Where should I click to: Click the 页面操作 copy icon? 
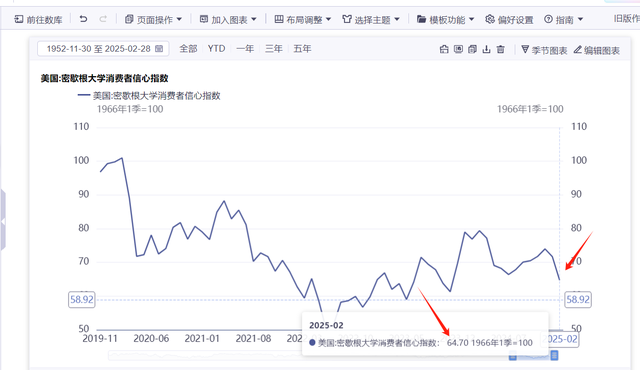tap(129, 19)
